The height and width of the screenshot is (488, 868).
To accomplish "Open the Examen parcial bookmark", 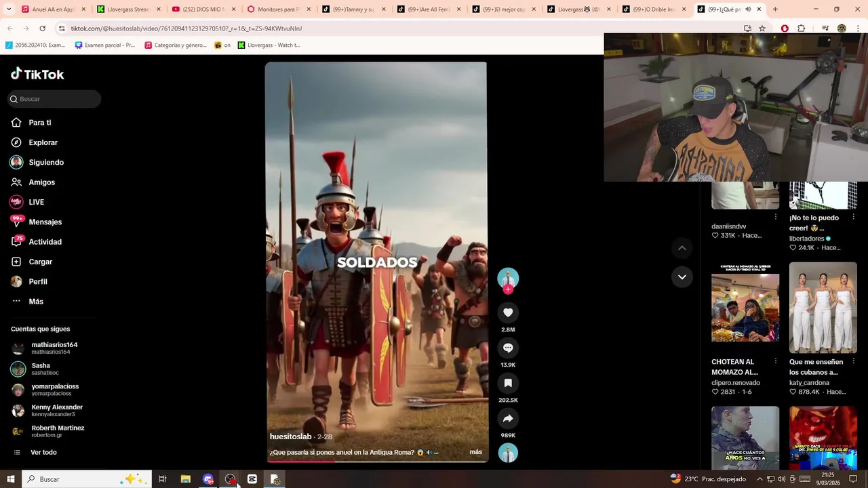I will [104, 45].
